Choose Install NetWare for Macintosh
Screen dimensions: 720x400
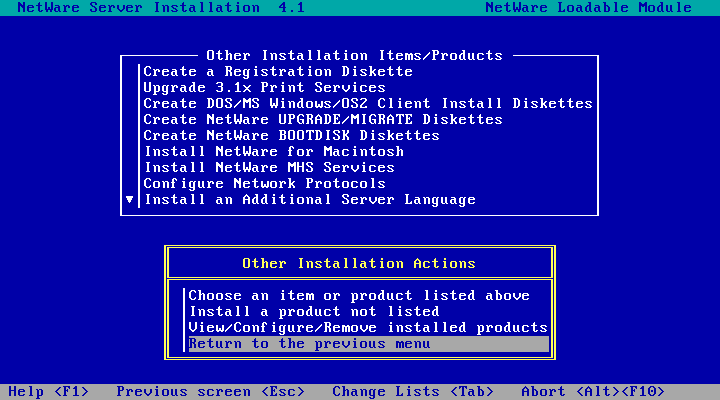click(x=274, y=152)
